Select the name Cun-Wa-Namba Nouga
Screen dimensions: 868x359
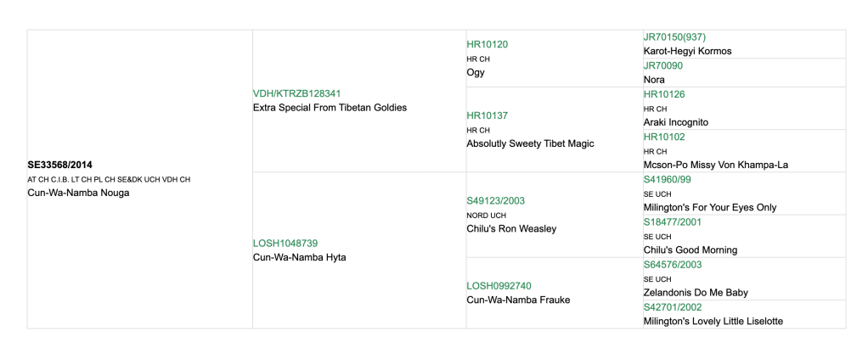78,193
